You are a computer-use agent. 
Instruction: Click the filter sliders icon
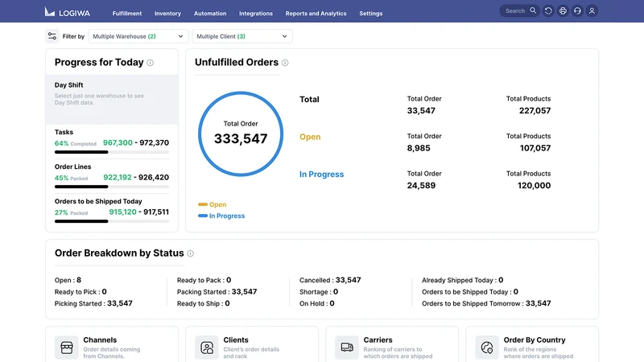click(x=52, y=36)
